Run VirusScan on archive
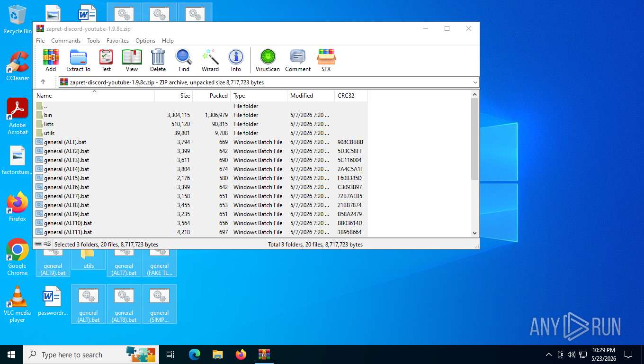 click(268, 60)
